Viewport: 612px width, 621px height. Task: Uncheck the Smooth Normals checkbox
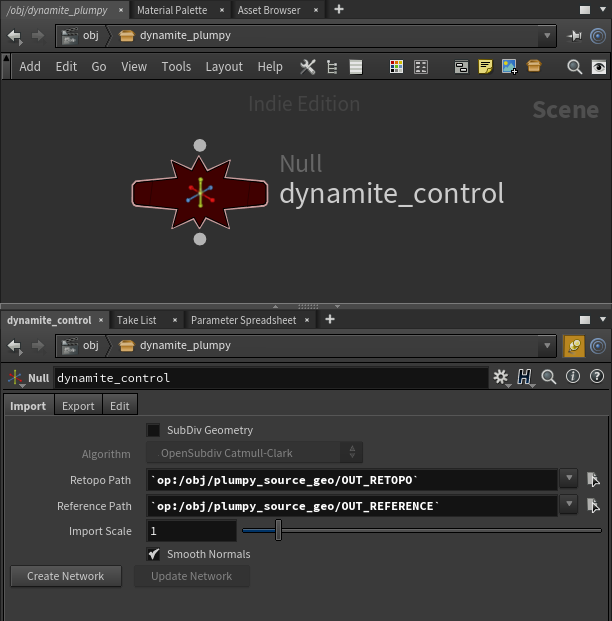coord(154,554)
